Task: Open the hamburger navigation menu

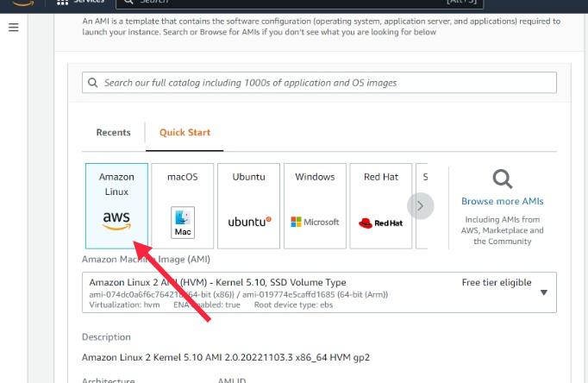Action: 14,28
